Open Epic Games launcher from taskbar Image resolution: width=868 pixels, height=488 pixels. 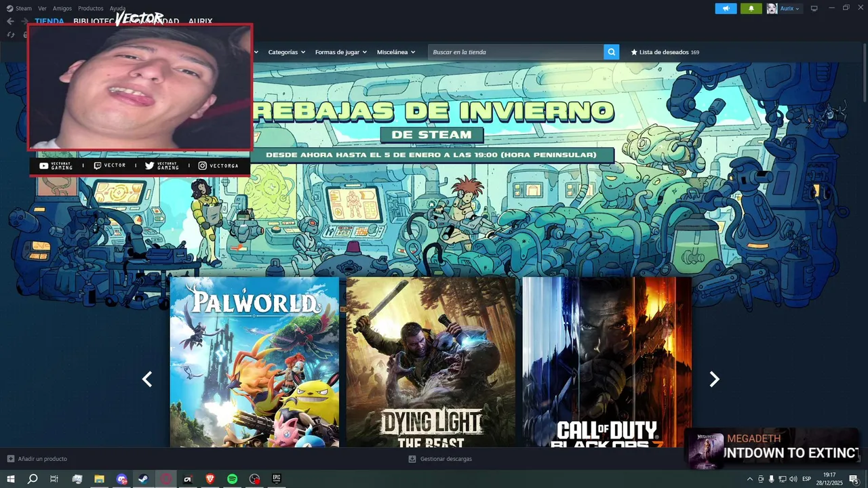[x=277, y=479]
